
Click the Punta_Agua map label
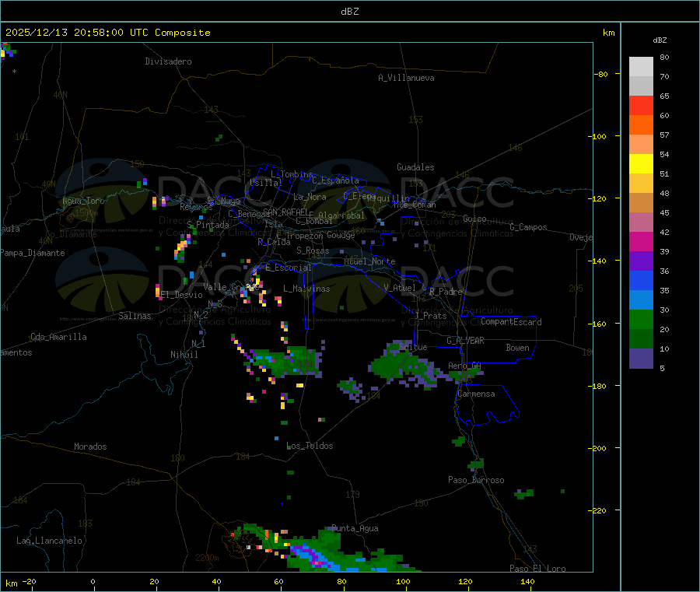pyautogui.click(x=355, y=528)
